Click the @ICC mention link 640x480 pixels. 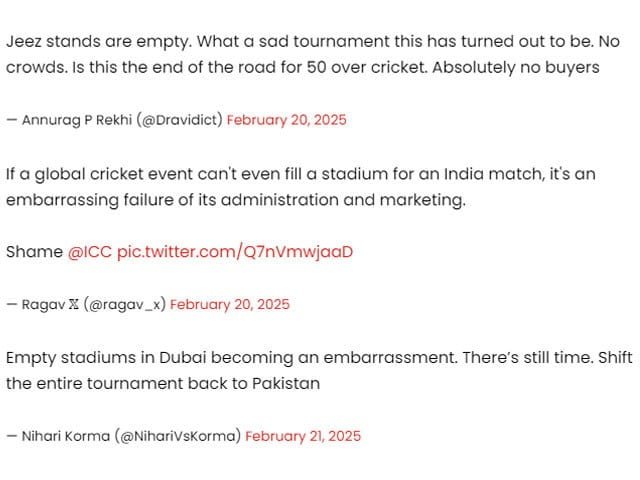point(90,252)
